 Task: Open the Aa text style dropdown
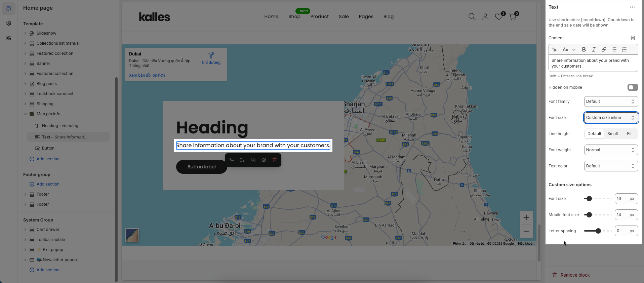pos(569,49)
